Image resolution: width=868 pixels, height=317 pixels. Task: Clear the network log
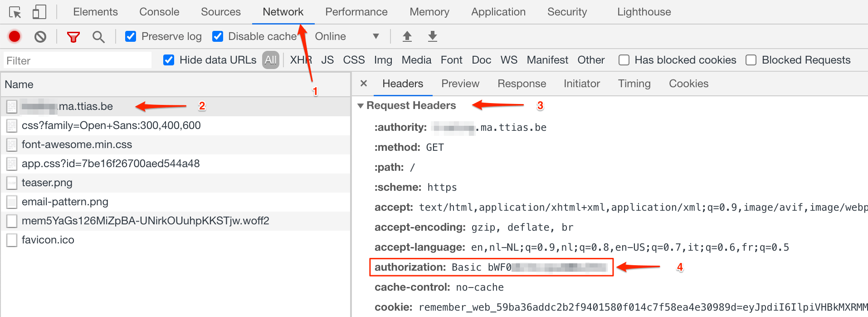click(x=40, y=36)
